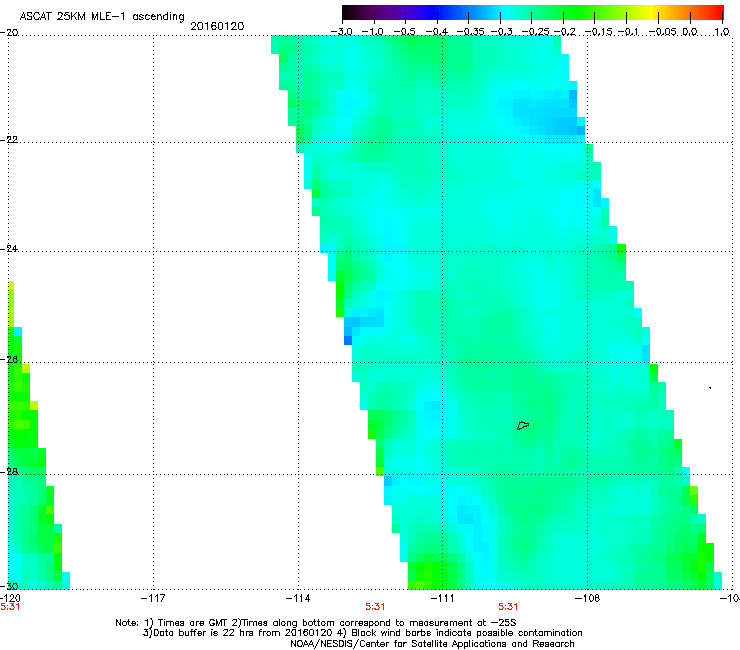Click the -0.15 color bar label
The width and height of the screenshot is (740, 650).
click(x=598, y=32)
